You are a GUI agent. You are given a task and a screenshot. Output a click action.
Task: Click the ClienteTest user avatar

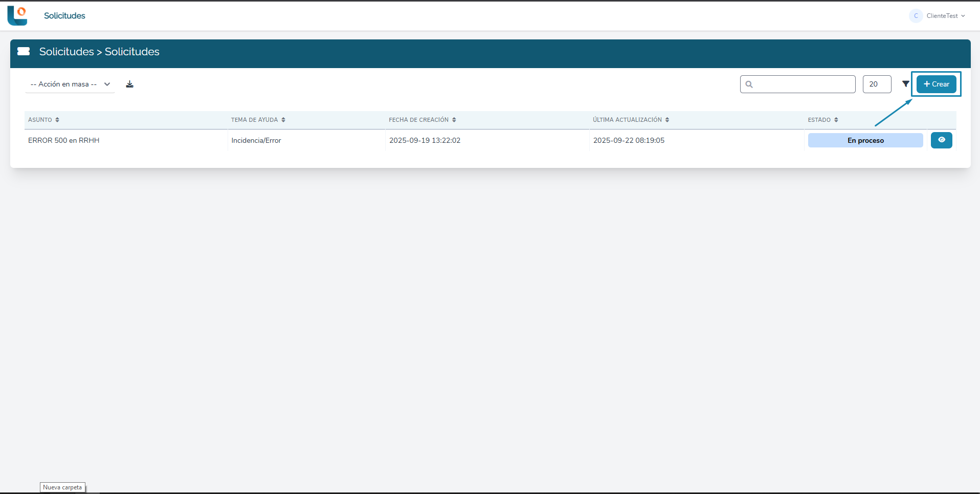pos(916,16)
